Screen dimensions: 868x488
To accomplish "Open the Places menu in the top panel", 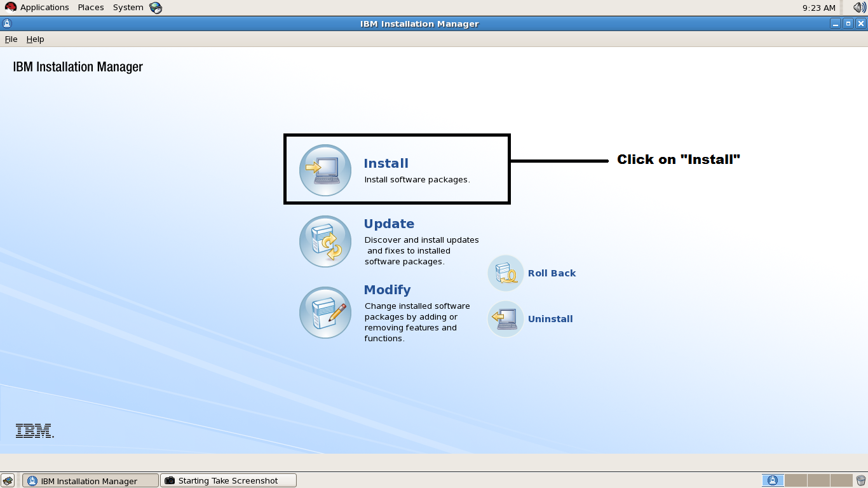I will coord(91,8).
